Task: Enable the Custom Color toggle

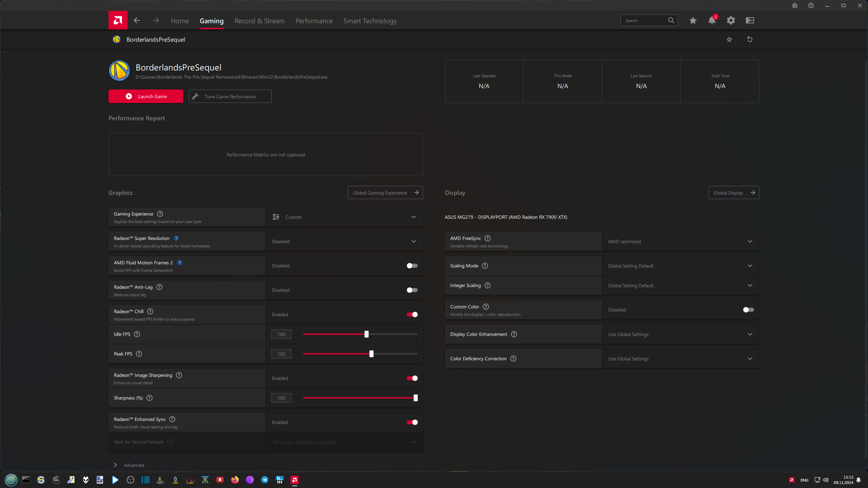Action: click(x=748, y=310)
